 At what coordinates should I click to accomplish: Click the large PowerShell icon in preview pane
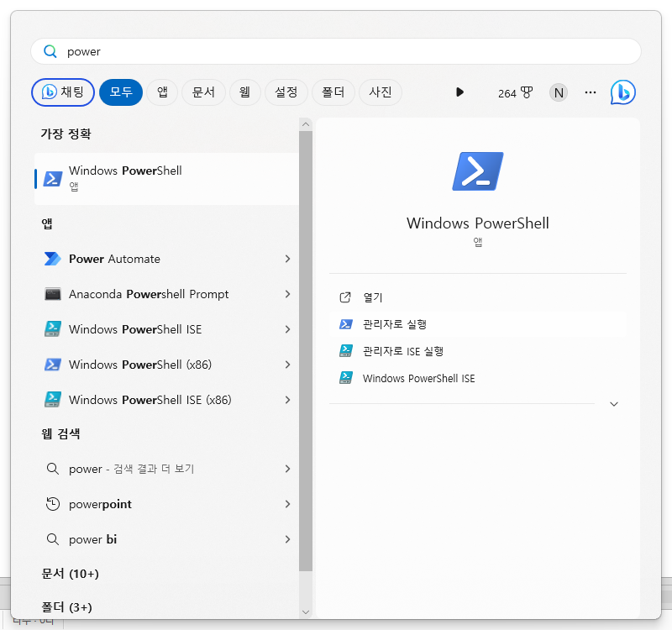point(478,171)
